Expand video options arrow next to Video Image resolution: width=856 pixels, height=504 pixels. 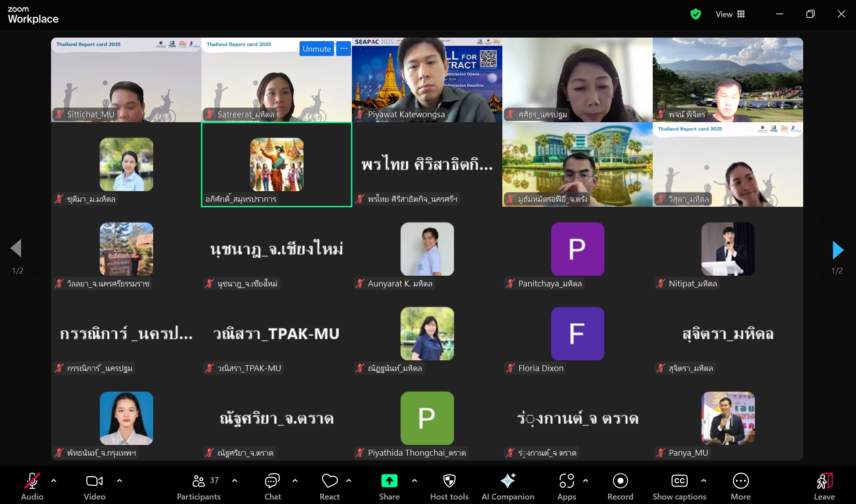click(x=120, y=481)
